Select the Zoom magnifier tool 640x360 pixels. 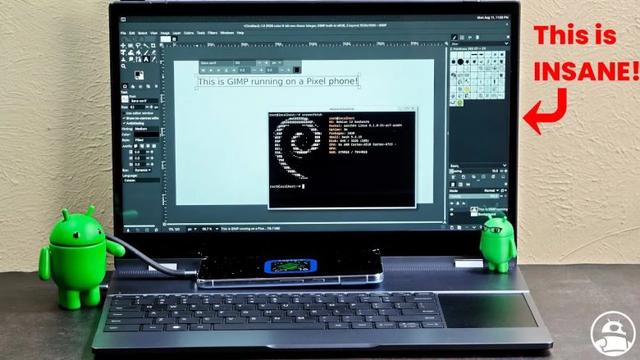[123, 66]
